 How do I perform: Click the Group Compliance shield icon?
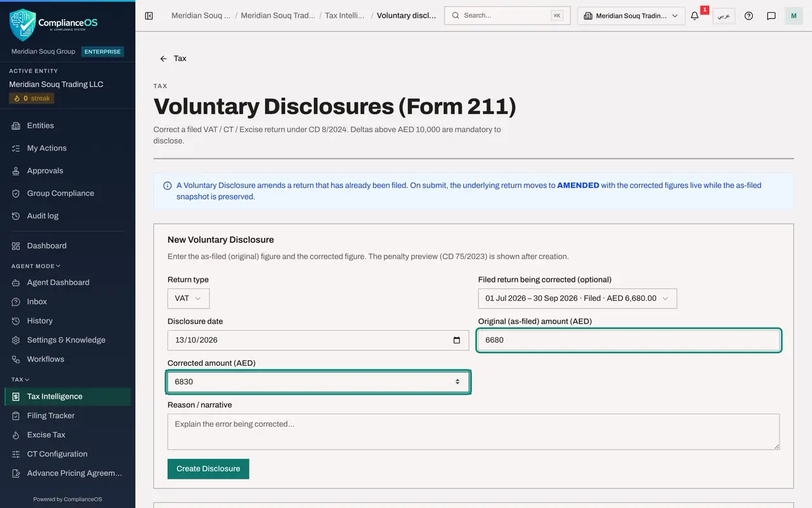[x=16, y=194]
